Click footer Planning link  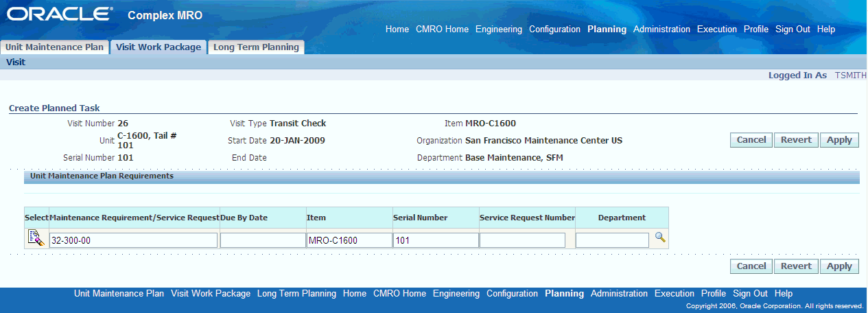(564, 293)
